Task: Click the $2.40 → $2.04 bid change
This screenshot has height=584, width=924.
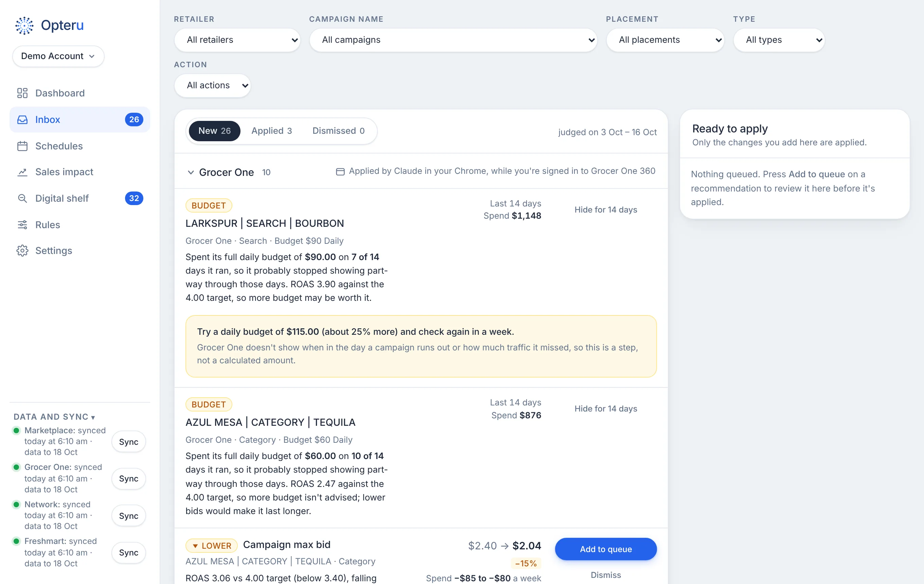Action: 504,546
